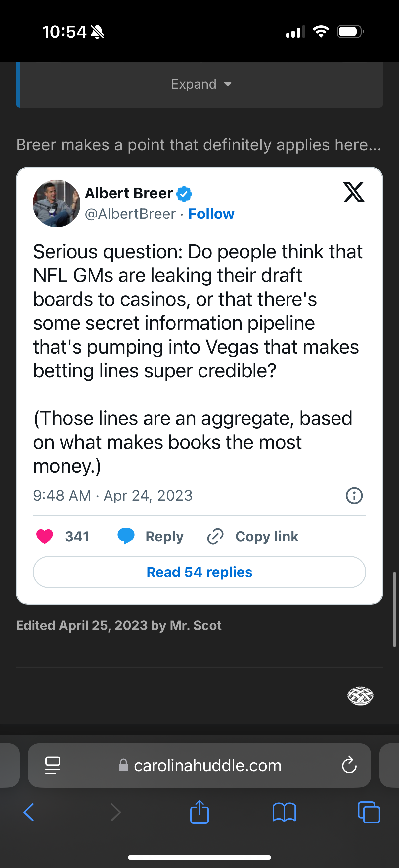
Task: Click the page scrollbar on right
Action: [x=394, y=609]
